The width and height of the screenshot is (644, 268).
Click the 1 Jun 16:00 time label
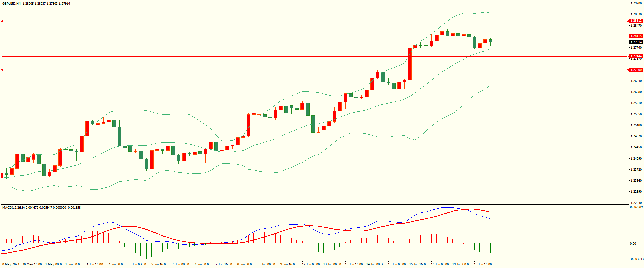point(95,264)
